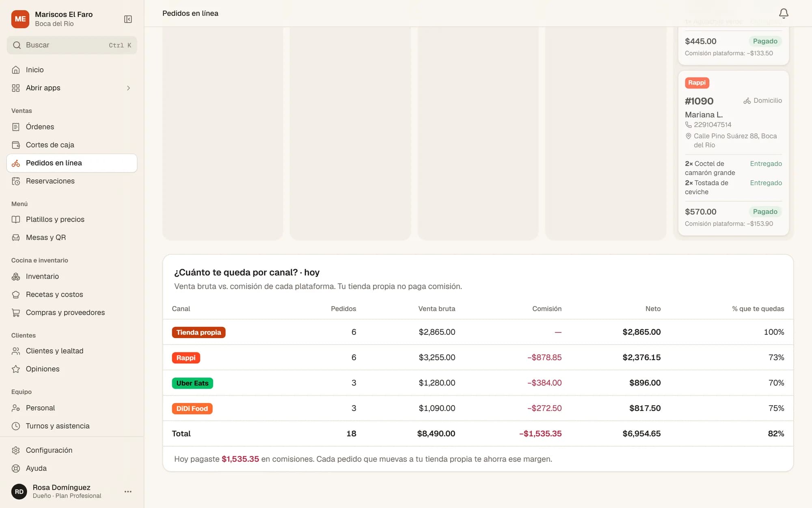812x508 pixels.
Task: Click Uber Eats net value $896.00
Action: 645,383
